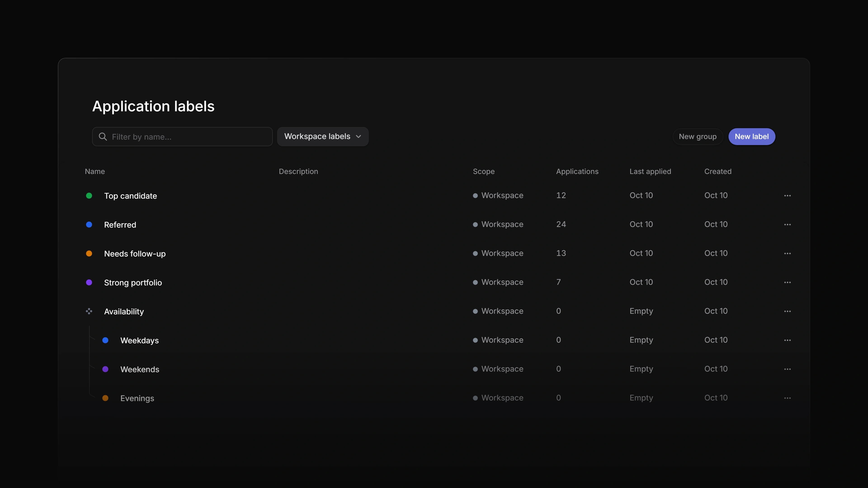The width and height of the screenshot is (868, 488).
Task: Open more options for Weekdays row
Action: click(787, 340)
